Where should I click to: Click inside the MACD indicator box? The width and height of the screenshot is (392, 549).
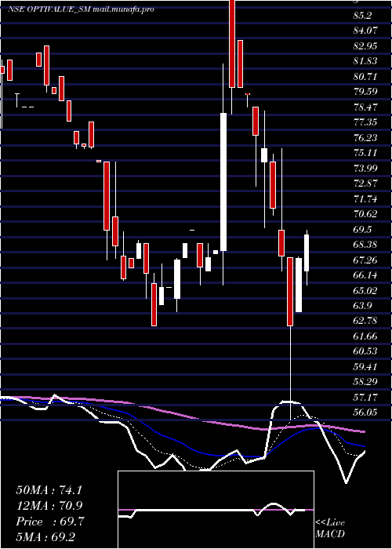(216, 510)
